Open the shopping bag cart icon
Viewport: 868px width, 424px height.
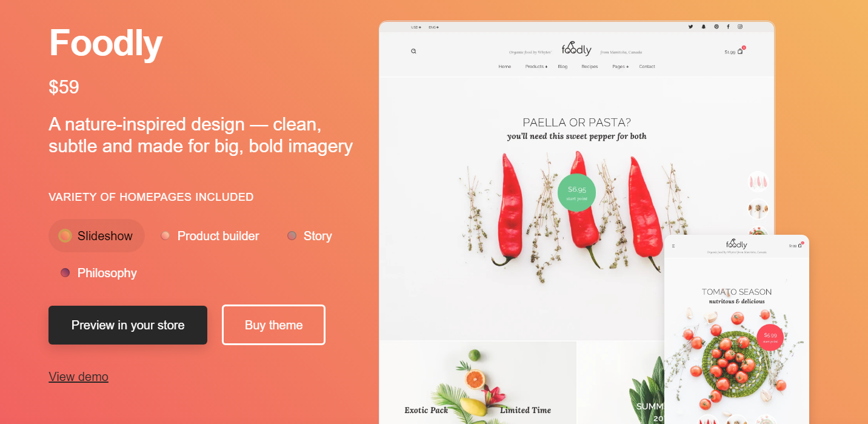tap(740, 52)
